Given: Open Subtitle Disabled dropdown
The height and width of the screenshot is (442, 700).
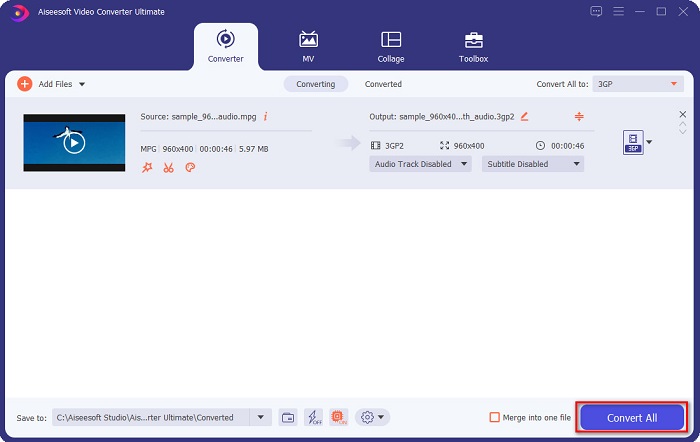Looking at the screenshot, I should pyautogui.click(x=533, y=164).
